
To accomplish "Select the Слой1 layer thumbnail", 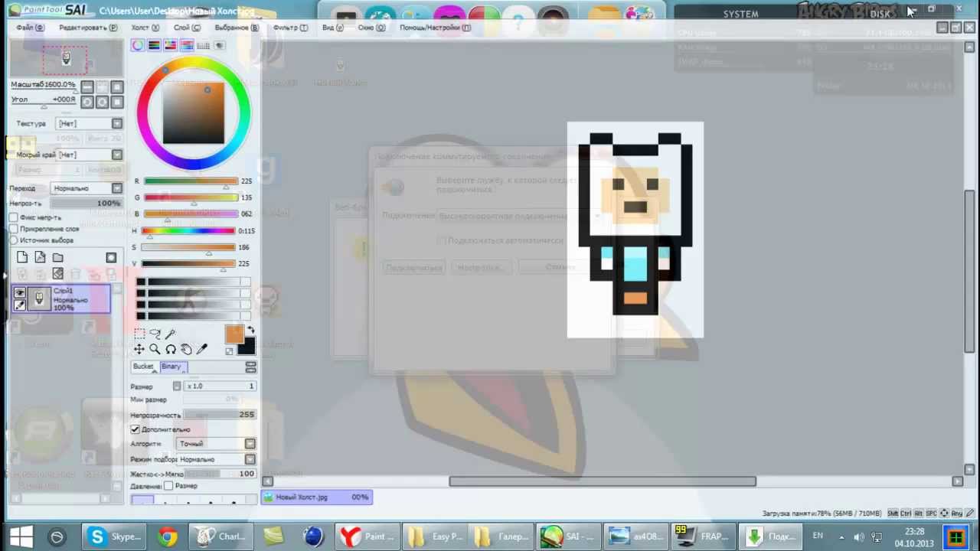I will pos(39,298).
